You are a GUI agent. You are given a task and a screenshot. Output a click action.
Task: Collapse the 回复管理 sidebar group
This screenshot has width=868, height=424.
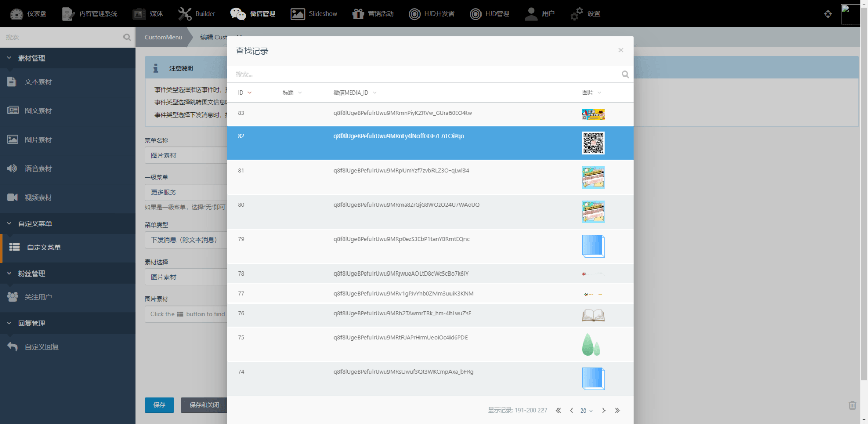point(68,323)
